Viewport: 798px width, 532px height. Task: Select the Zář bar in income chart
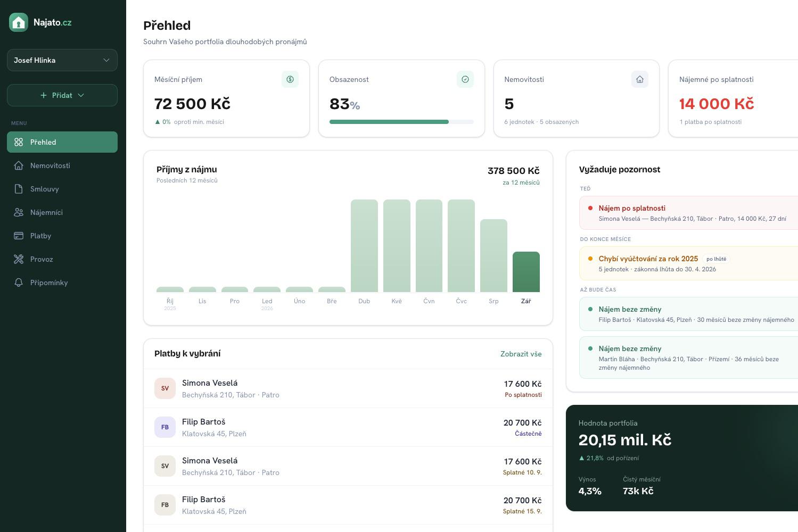tap(526, 272)
